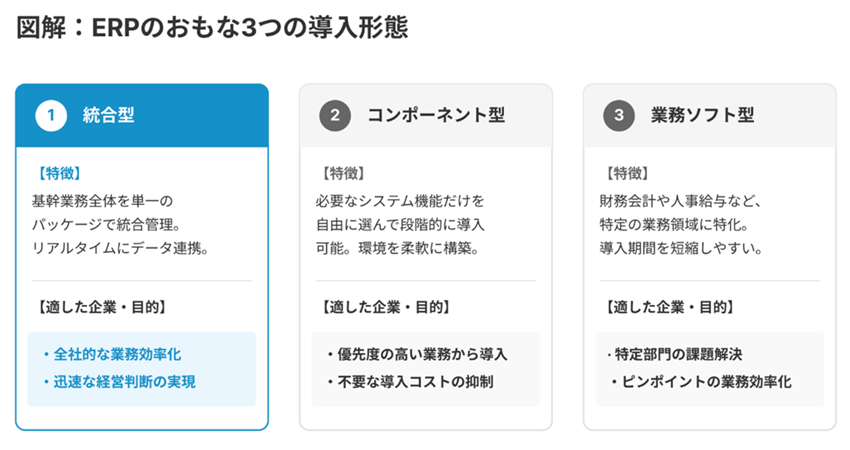Screen dimensions: 850x450
Task: Click 【特徴】 label in コンポーネント型 card
Action: click(343, 173)
